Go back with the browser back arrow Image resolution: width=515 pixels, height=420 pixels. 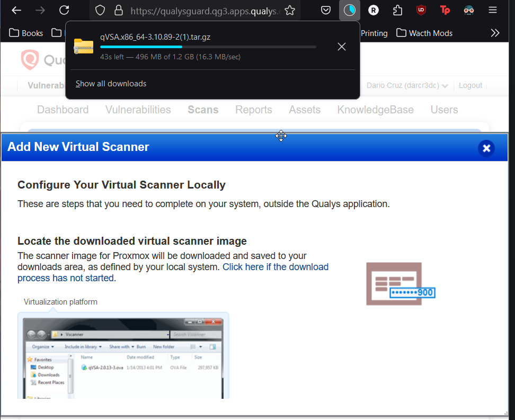coord(16,11)
